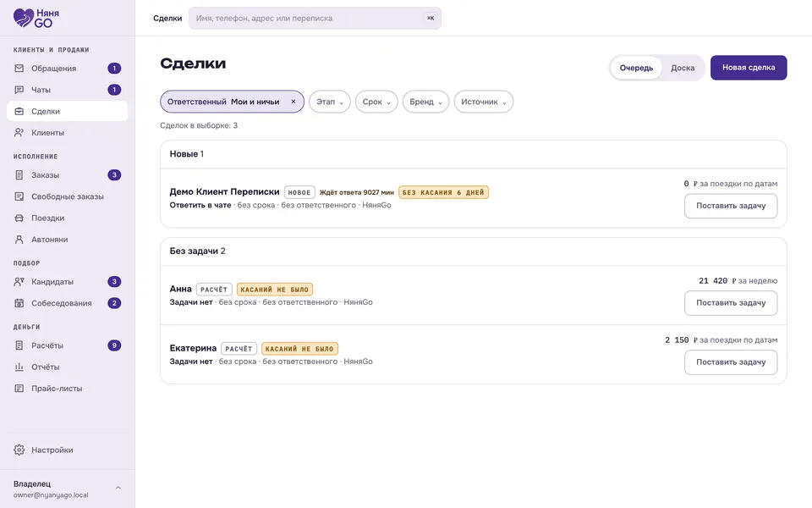Open Обращения via its envelope icon
The width and height of the screenshot is (812, 508).
pos(19,69)
